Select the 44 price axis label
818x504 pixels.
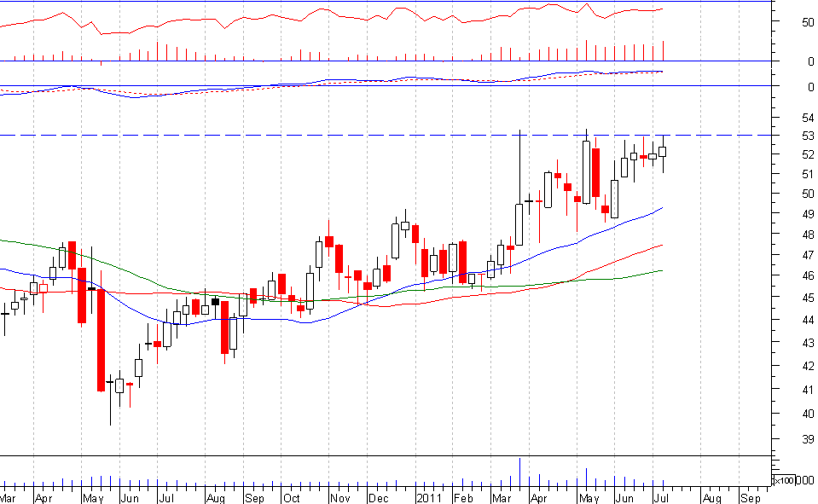point(808,321)
